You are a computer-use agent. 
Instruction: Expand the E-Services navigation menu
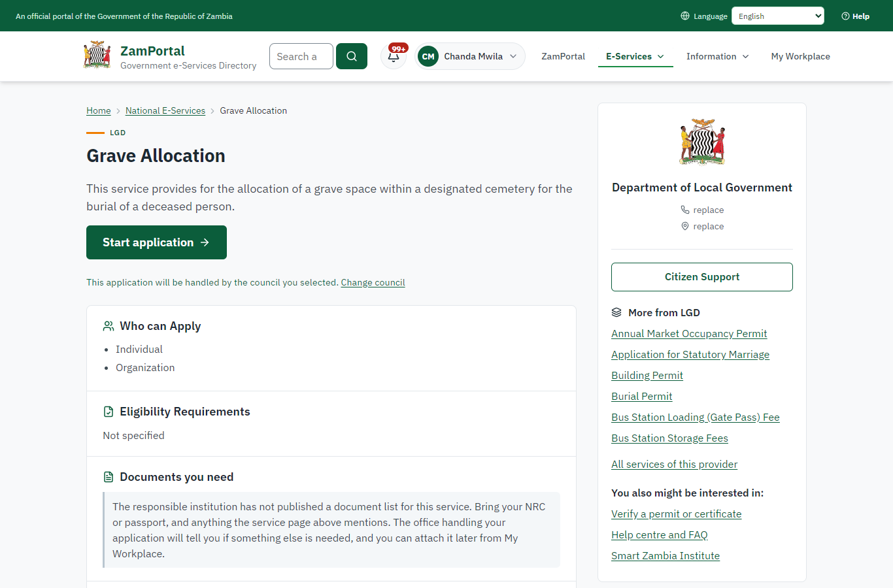coord(635,56)
